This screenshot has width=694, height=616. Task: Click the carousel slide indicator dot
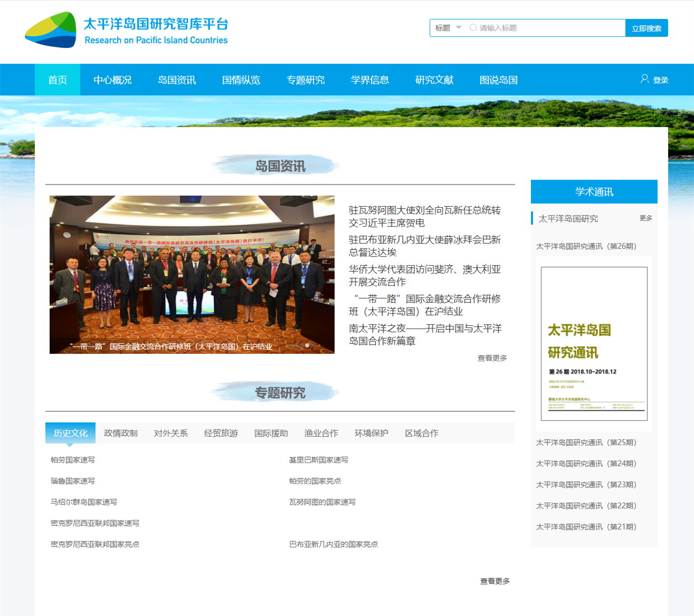click(x=307, y=345)
